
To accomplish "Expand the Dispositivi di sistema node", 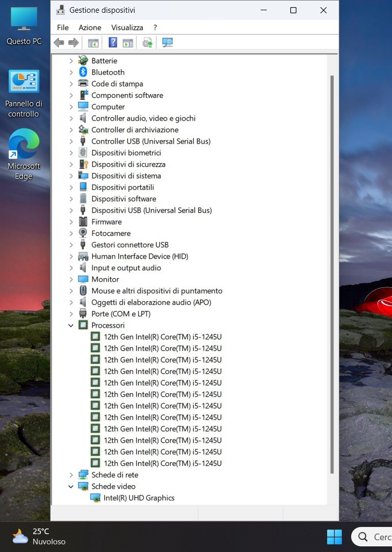I will point(71,176).
